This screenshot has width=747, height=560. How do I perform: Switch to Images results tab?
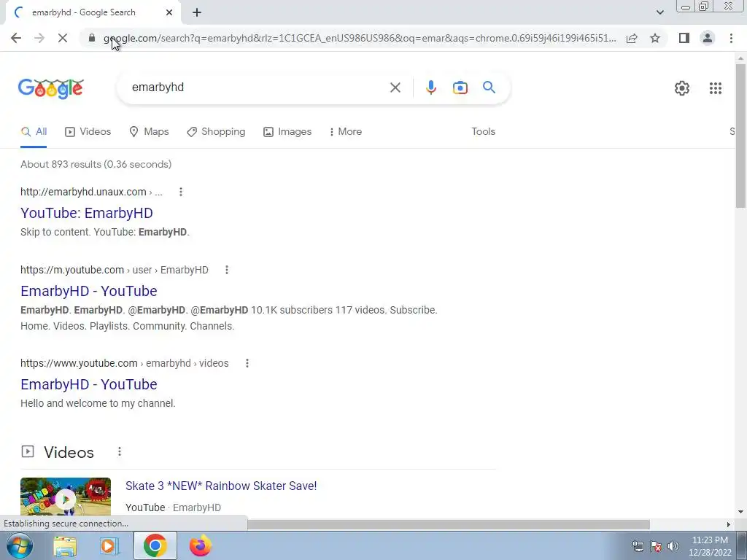tap(287, 132)
